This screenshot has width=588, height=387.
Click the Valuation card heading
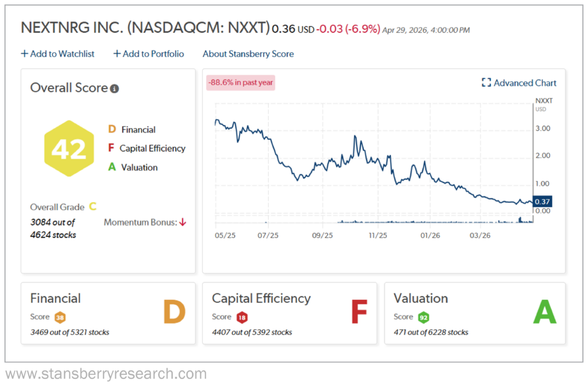point(421,299)
